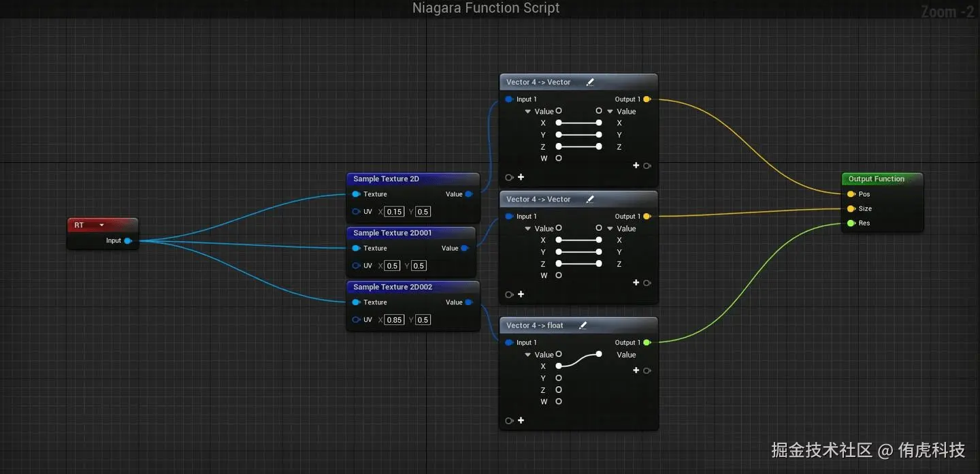This screenshot has width=980, height=474.
Task: Click pencil icon of Vector 4 -> Vector node wired to Size
Action: click(590, 200)
